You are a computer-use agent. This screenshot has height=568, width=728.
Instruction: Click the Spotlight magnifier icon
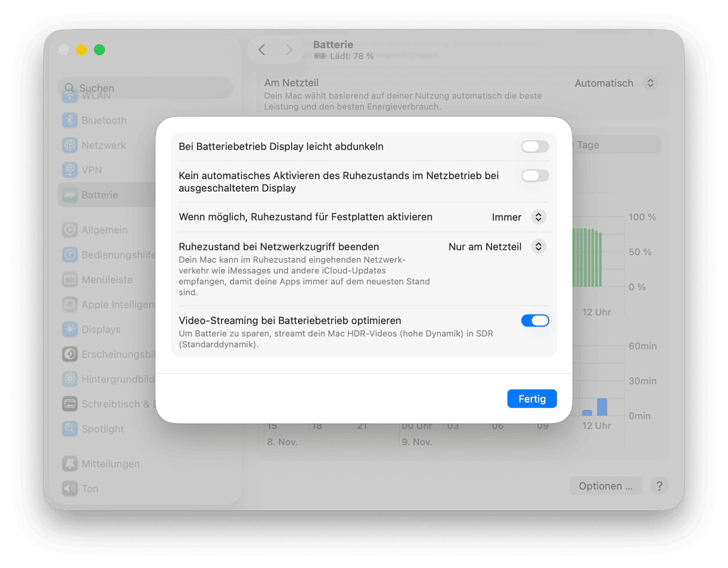point(70,429)
